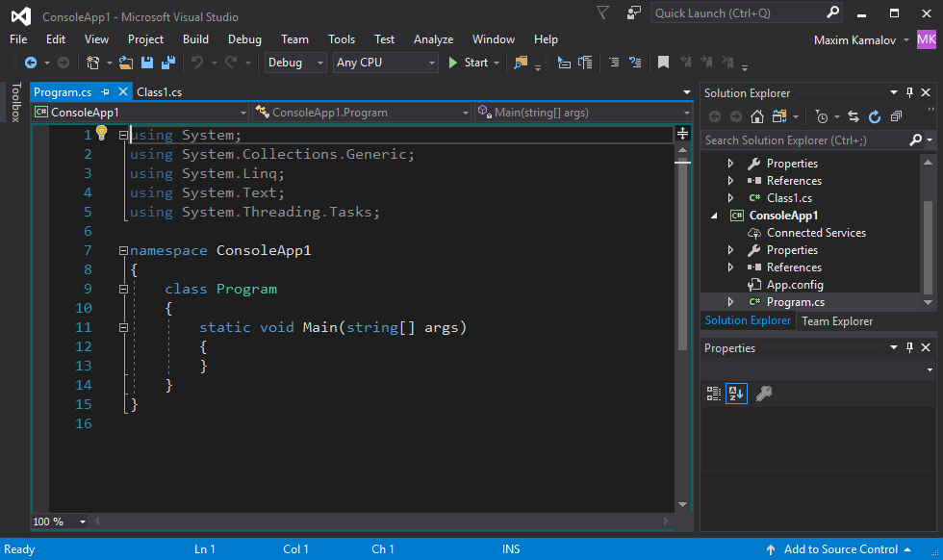The width and height of the screenshot is (943, 560).
Task: Switch to the Team Explorer tab
Action: 837,321
